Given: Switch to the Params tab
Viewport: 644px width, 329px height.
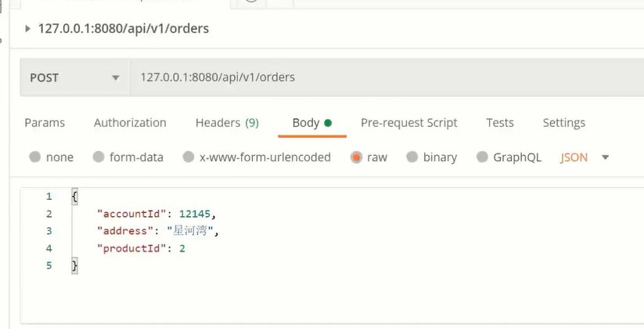Looking at the screenshot, I should coord(45,122).
